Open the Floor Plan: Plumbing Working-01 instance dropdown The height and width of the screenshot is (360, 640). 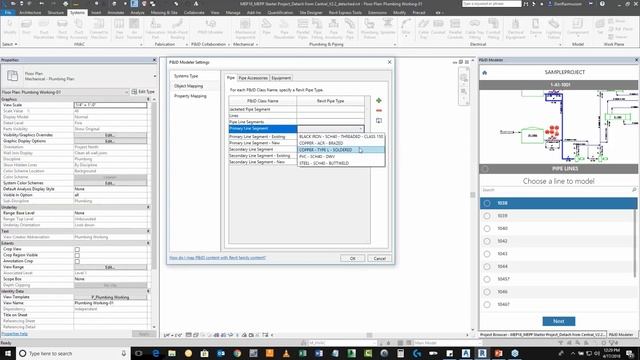point(126,92)
